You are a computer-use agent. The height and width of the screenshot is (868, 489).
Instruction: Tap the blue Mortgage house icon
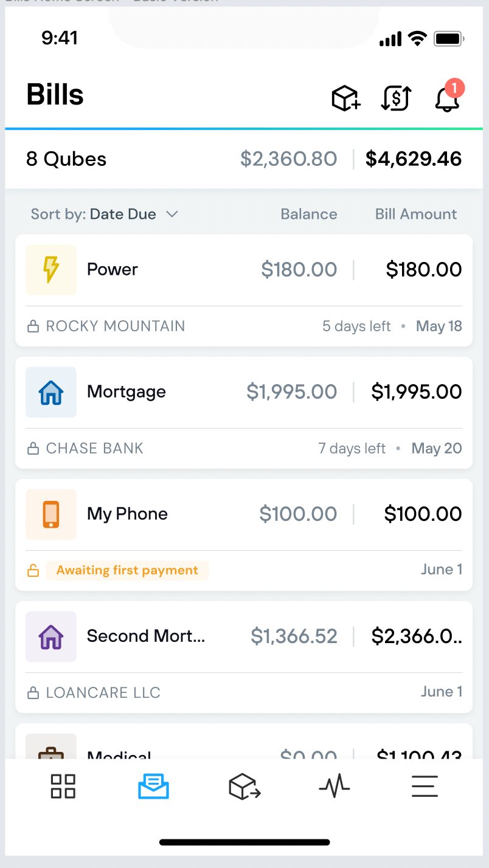pos(51,392)
